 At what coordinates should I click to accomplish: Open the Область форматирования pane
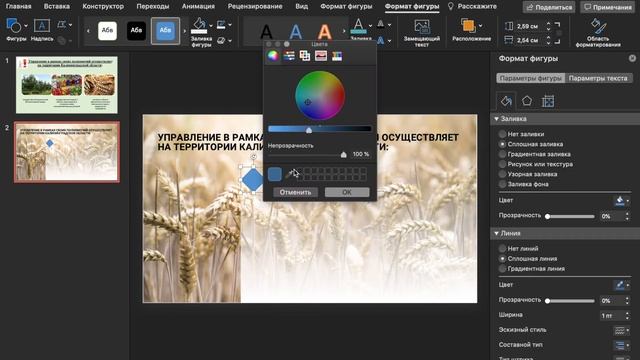click(x=598, y=33)
